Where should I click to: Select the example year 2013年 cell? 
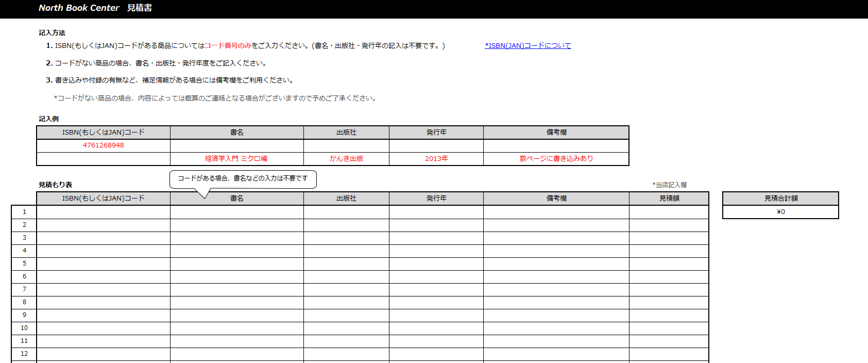[436, 159]
